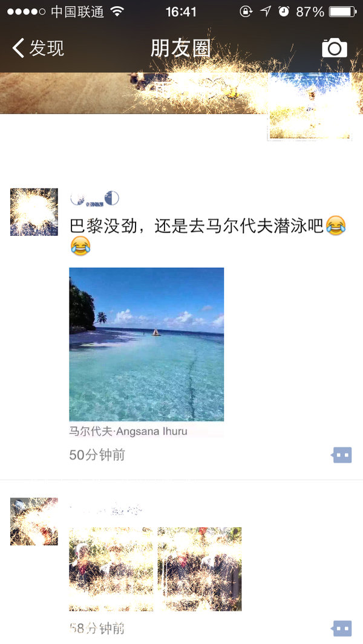Tap the 16:41 clock in status bar
Image resolution: width=363 pixels, height=644 pixels.
click(x=181, y=11)
